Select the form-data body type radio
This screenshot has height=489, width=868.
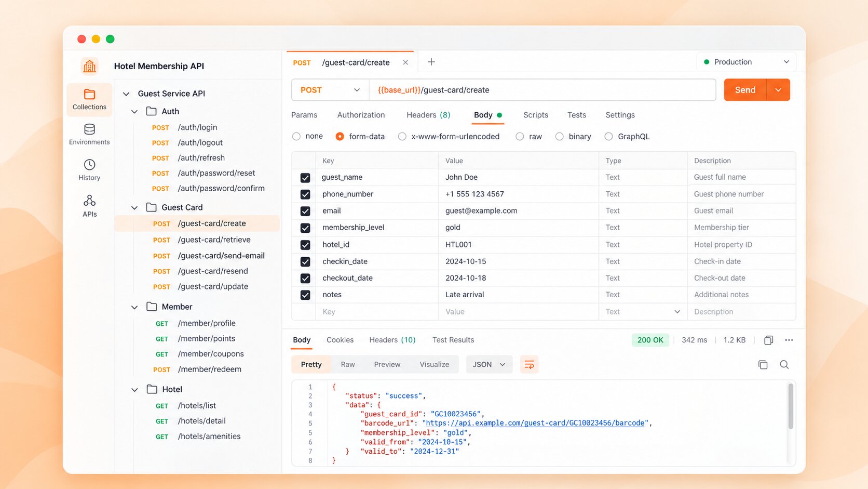[340, 136]
